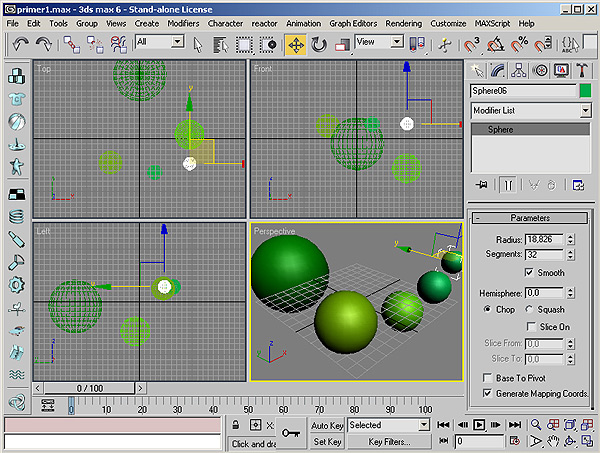This screenshot has width=600, height=453.
Task: Select the Select and Move tool
Action: coord(296,44)
